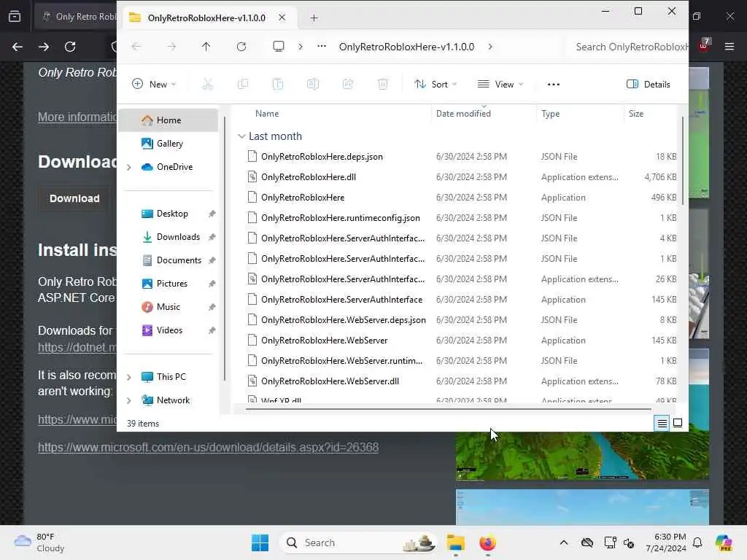Click the address bar ellipsis breadcrumb
Image resolution: width=747 pixels, height=560 pixels.
(322, 46)
